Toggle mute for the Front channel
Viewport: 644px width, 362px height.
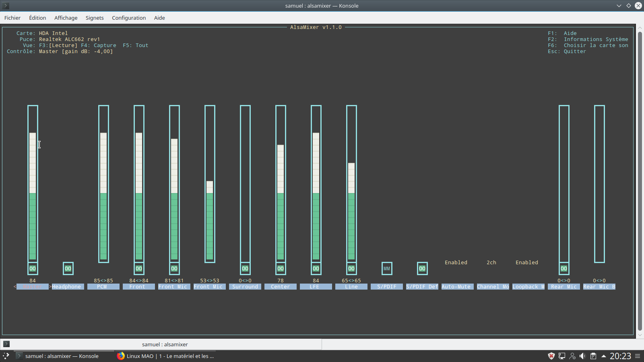139,268
